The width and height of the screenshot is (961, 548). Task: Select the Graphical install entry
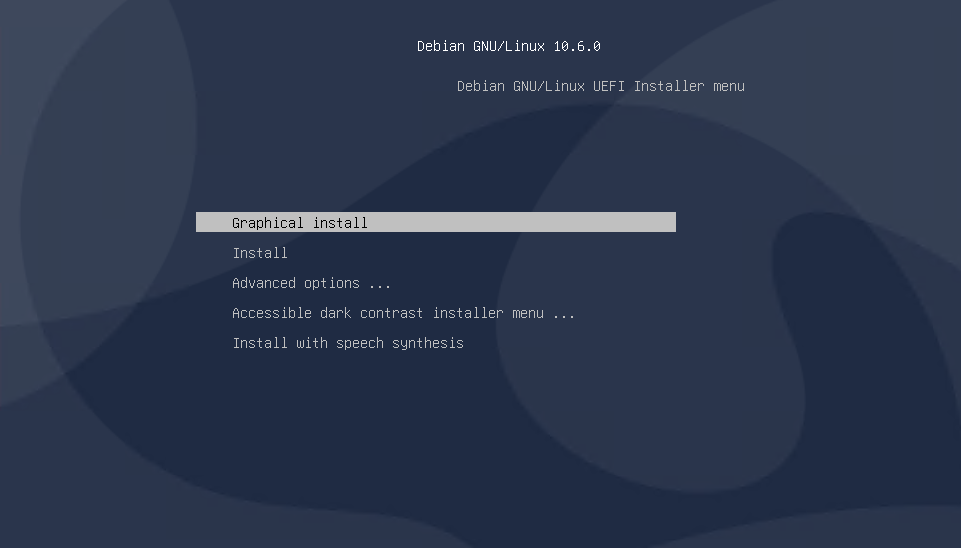click(436, 223)
